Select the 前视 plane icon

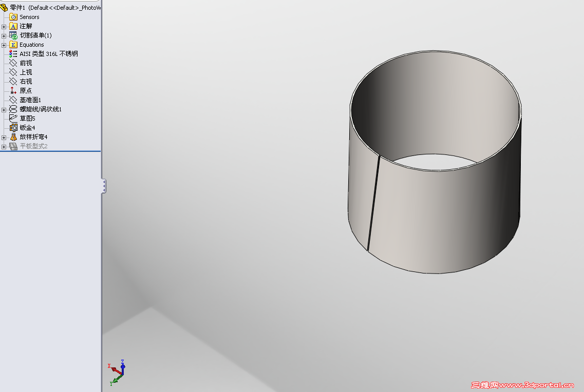pos(13,63)
